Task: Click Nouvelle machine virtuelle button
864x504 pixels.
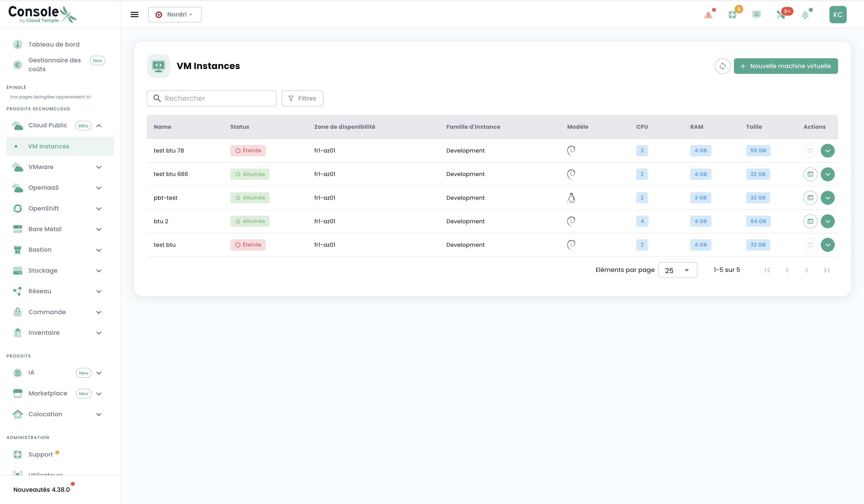Action: click(x=786, y=66)
